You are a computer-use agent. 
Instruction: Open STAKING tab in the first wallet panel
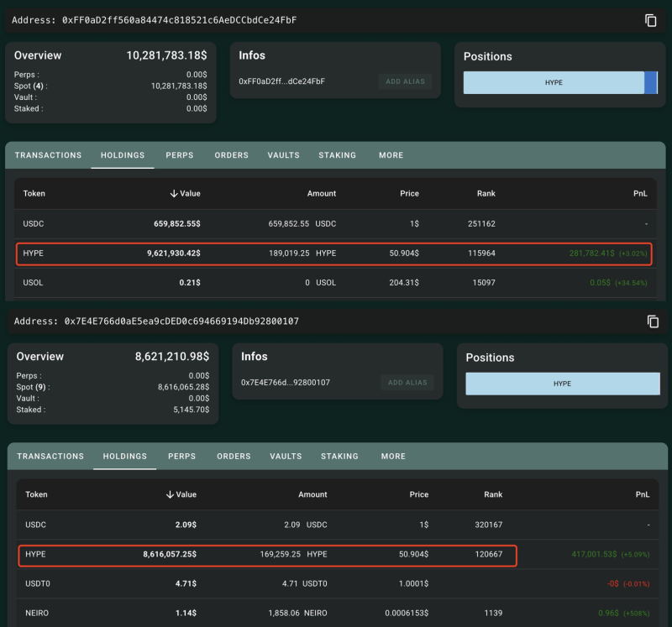[x=338, y=155]
